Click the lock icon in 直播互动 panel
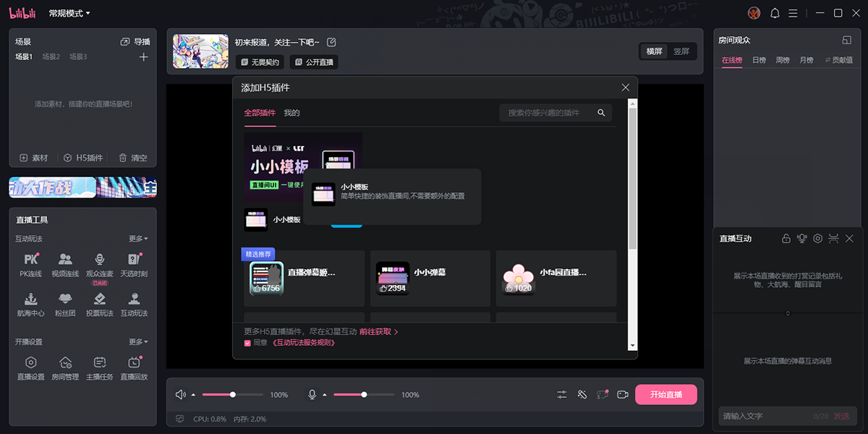868x434 pixels. 786,238
